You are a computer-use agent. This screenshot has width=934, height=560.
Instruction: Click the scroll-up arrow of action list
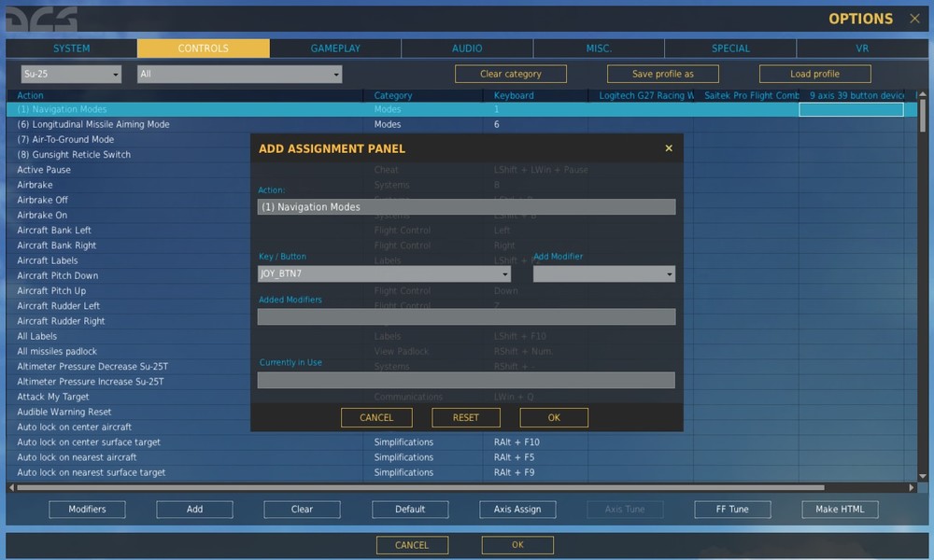tap(923, 94)
